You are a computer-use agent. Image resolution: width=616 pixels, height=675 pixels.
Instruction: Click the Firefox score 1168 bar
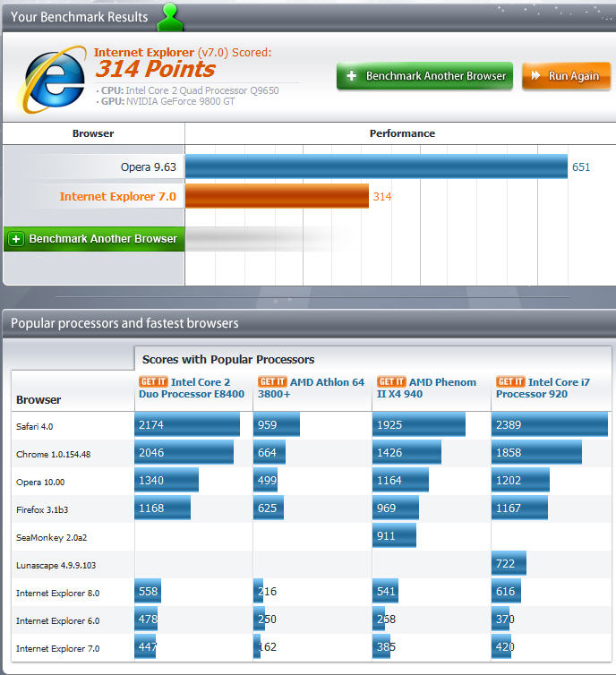coord(163,508)
